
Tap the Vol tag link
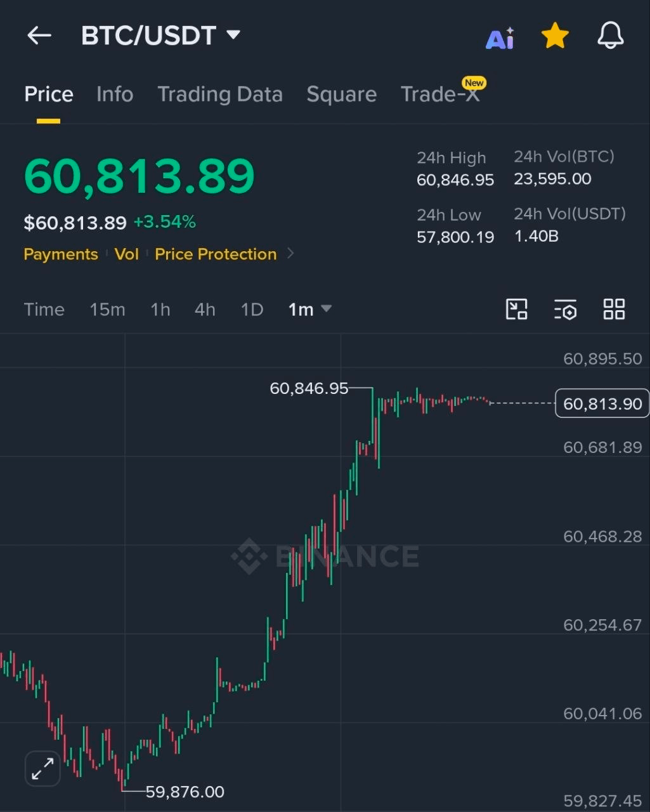(127, 254)
